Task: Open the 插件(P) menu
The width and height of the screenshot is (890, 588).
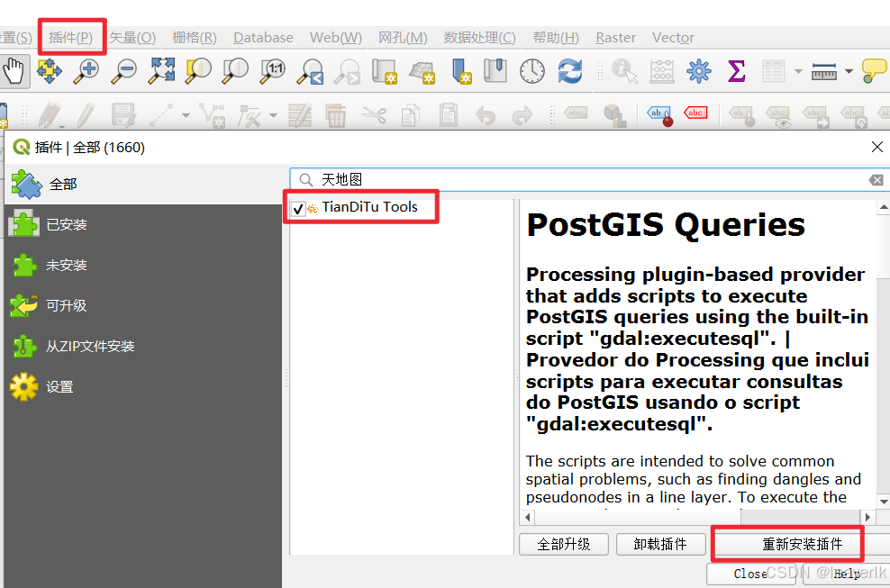Action: pyautogui.click(x=70, y=38)
